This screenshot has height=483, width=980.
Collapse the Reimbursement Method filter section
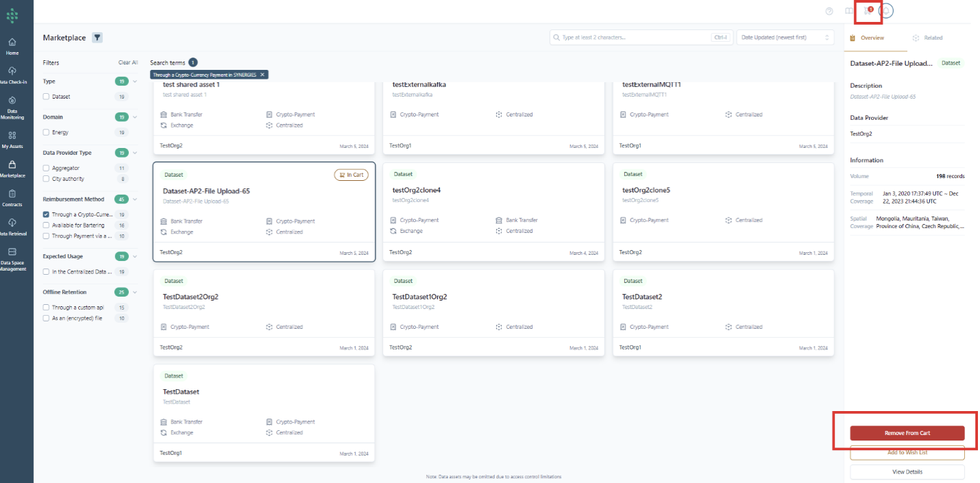click(135, 199)
